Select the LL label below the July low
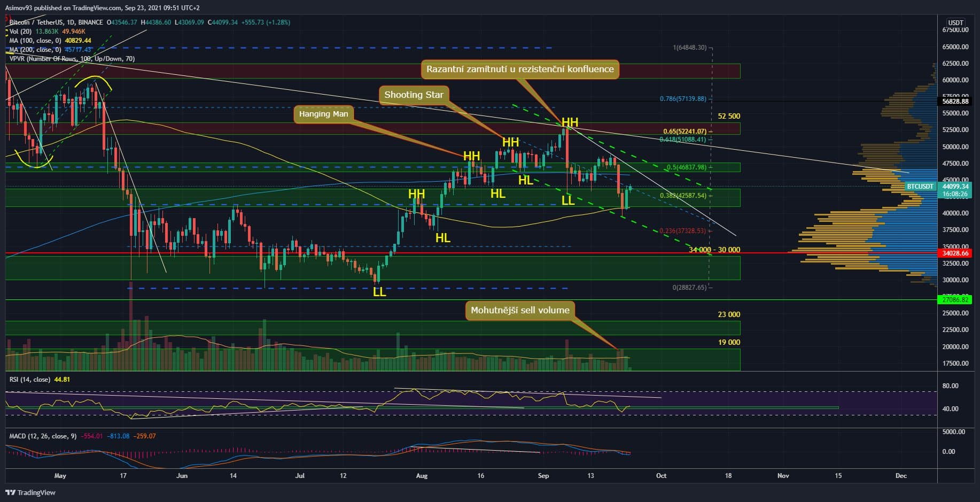Image resolution: width=980 pixels, height=502 pixels. click(x=379, y=292)
